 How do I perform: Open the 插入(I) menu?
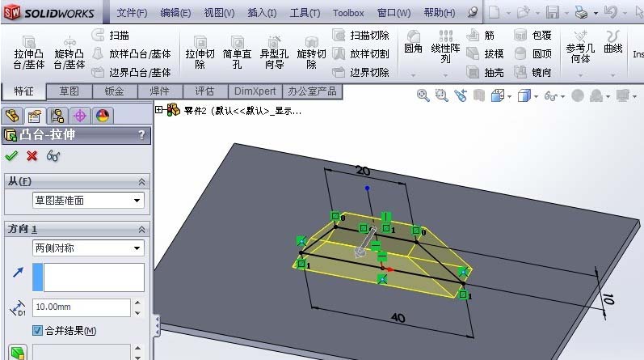(262, 13)
